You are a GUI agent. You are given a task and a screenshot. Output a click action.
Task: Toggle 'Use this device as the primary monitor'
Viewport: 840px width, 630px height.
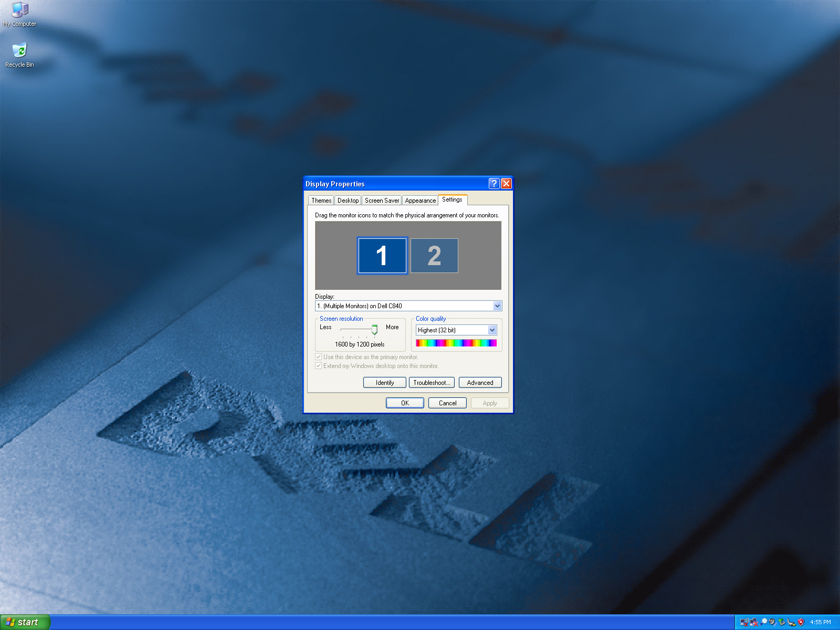(318, 357)
